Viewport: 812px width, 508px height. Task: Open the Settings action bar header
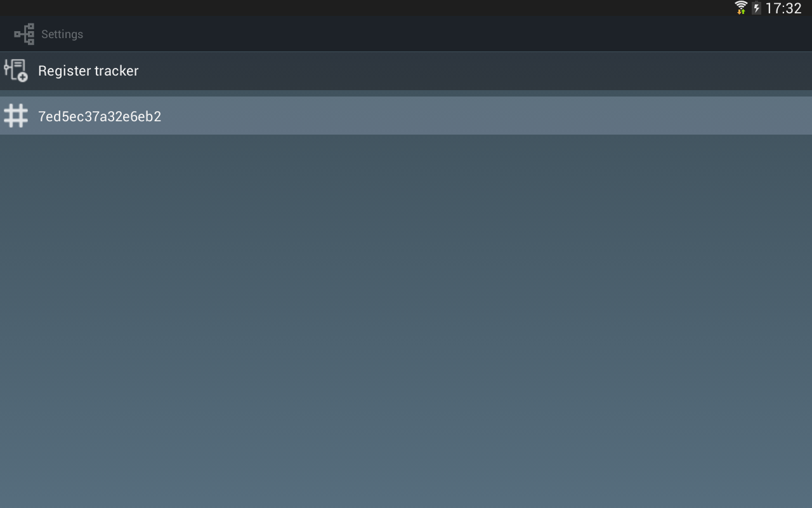(406, 34)
